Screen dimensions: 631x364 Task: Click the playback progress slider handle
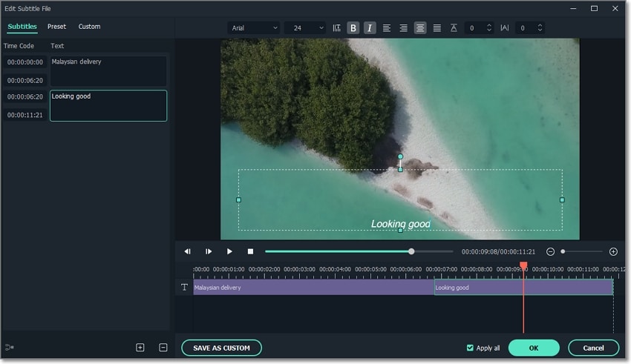pos(411,251)
